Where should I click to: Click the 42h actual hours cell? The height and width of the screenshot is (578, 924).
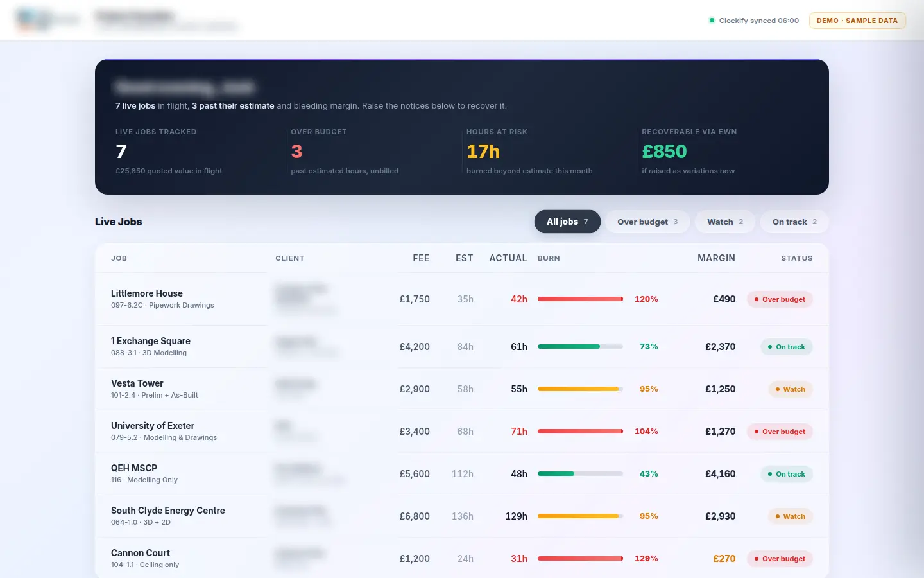point(519,299)
